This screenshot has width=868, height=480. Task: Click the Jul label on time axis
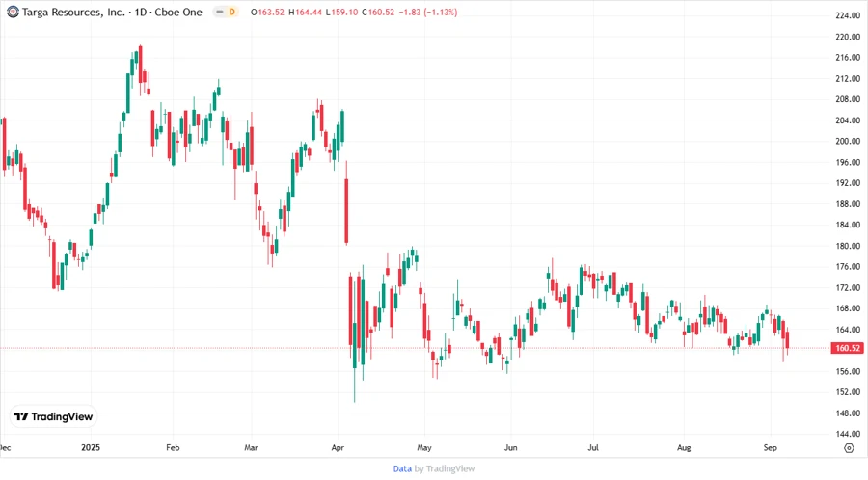(x=593, y=447)
